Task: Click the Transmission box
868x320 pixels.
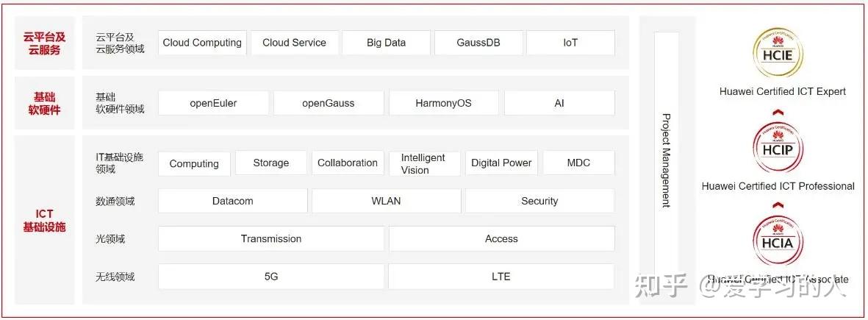Action: pyautogui.click(x=270, y=238)
